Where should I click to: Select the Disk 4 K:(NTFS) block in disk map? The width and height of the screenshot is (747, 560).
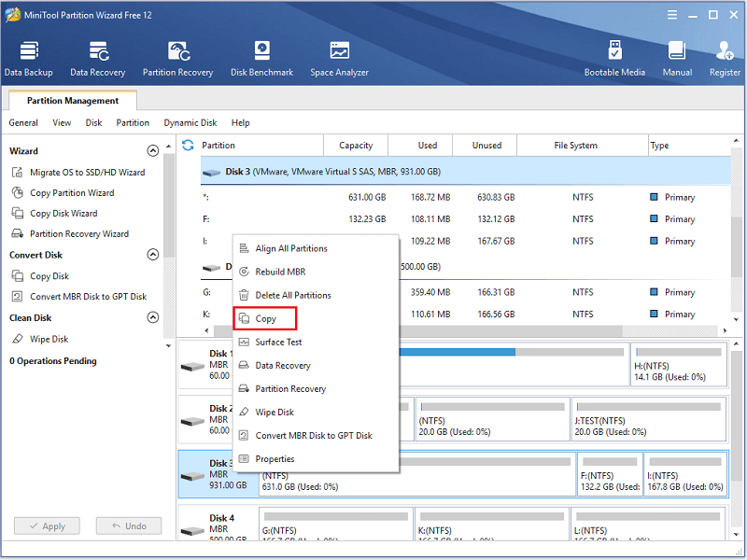pyautogui.click(x=492, y=524)
